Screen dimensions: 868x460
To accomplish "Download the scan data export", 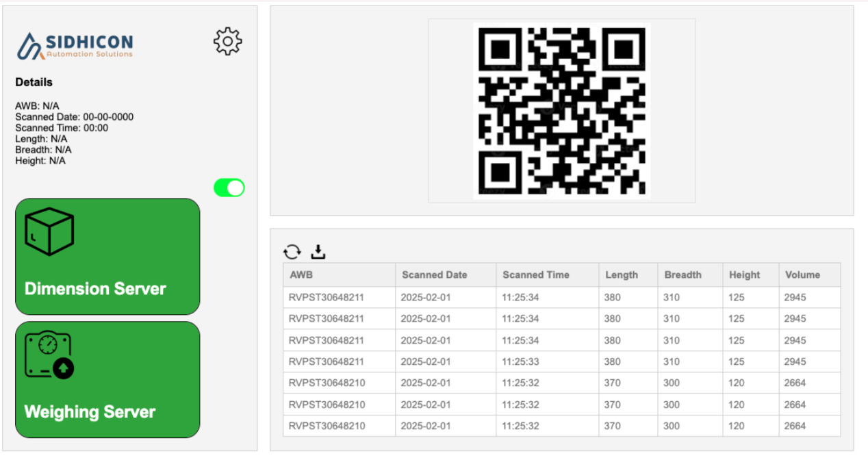I will (x=318, y=252).
